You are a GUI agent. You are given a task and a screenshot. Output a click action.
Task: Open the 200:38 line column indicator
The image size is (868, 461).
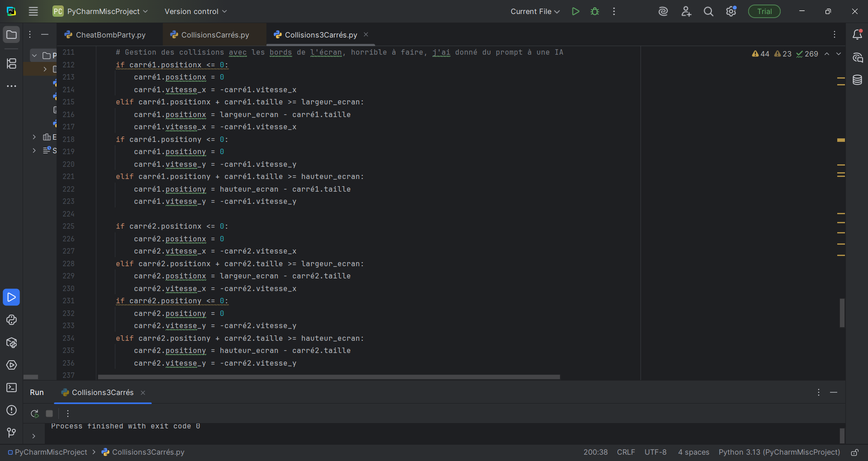tap(595, 452)
